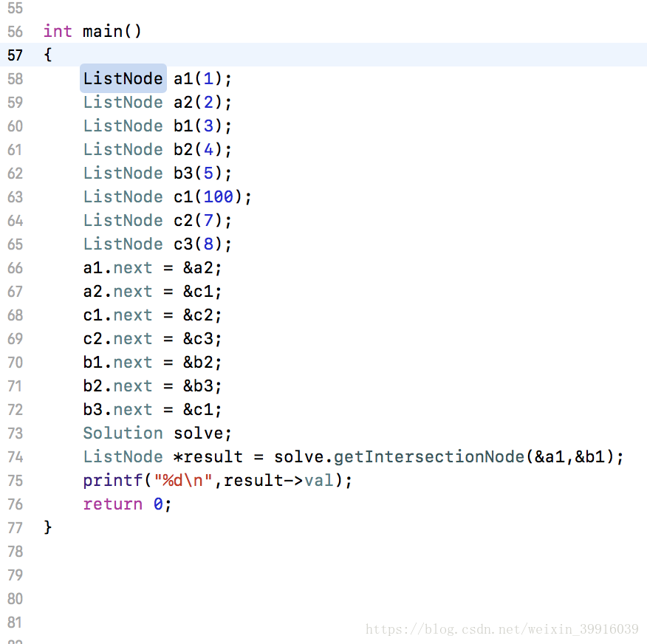Viewport: 647px width, 644px height.
Task: Click 'solve;' variable on line 73
Action: click(x=202, y=434)
